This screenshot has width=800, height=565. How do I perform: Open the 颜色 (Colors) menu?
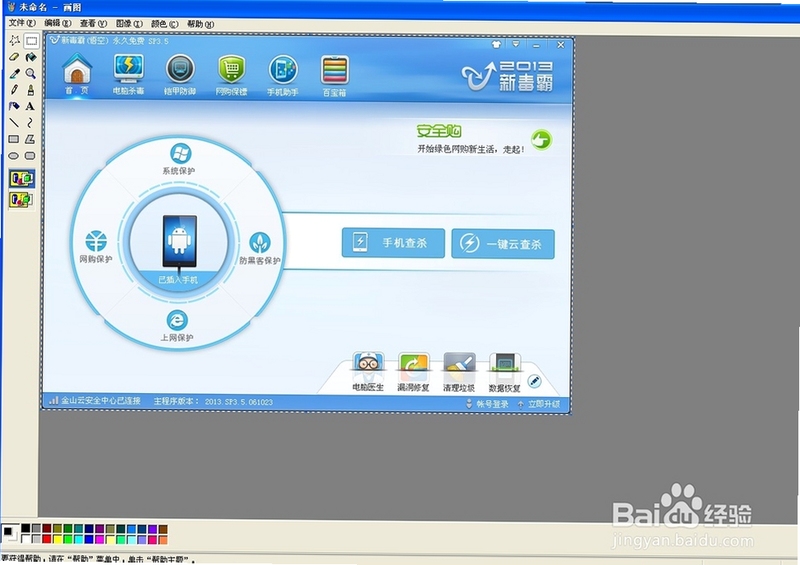click(x=165, y=23)
